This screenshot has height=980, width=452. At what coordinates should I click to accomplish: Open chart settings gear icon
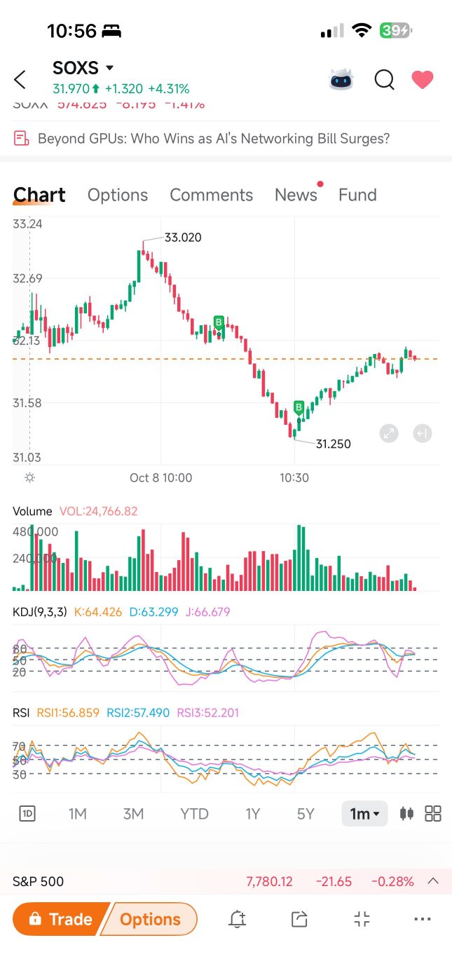(x=30, y=477)
